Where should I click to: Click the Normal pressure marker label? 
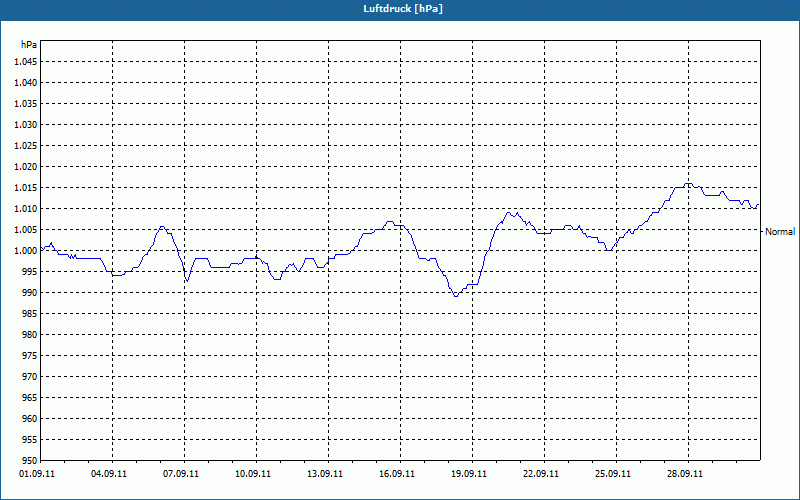tap(780, 232)
